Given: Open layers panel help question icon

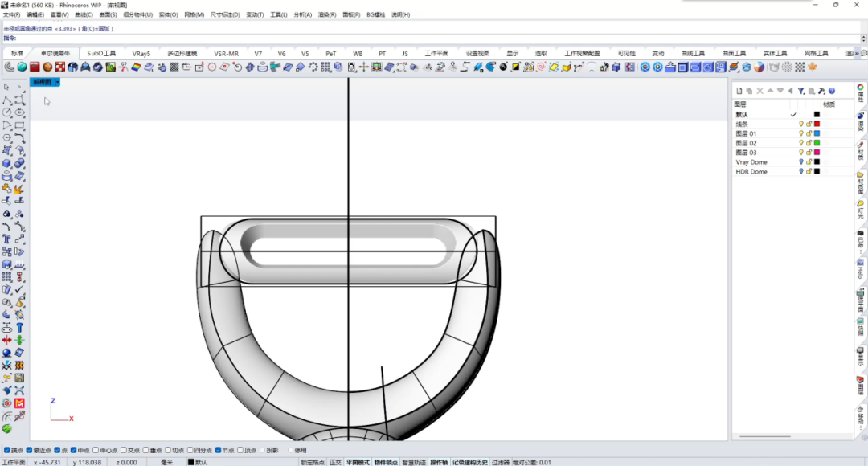Looking at the screenshot, I should [832, 91].
